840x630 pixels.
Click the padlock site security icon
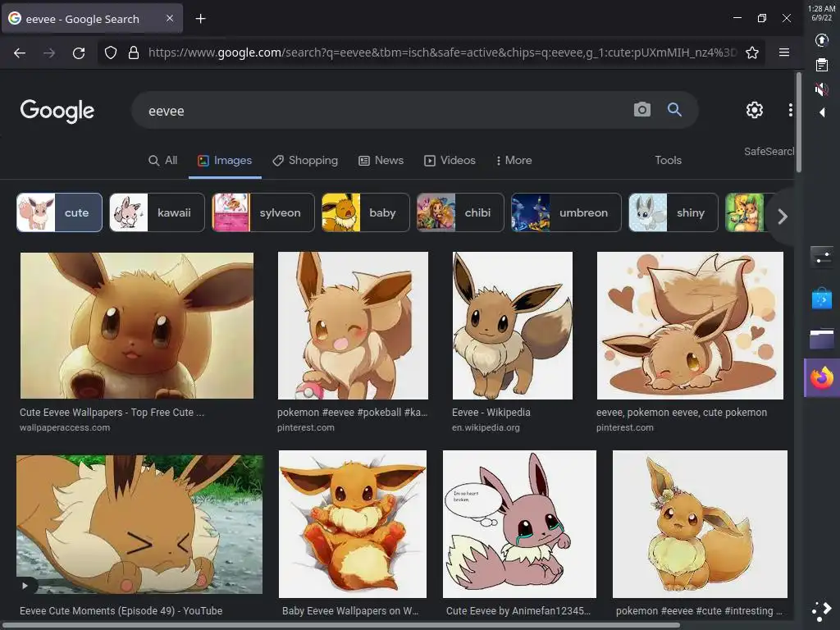[134, 52]
